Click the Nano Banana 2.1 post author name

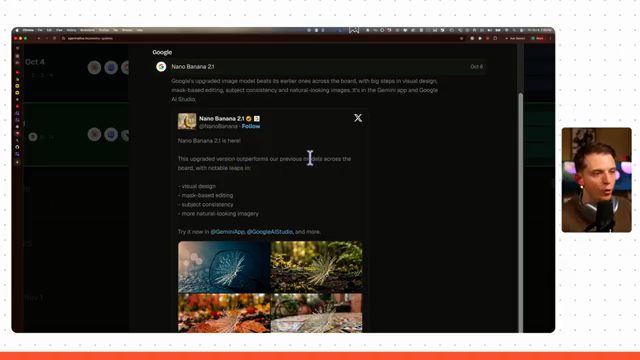pyautogui.click(x=222, y=119)
